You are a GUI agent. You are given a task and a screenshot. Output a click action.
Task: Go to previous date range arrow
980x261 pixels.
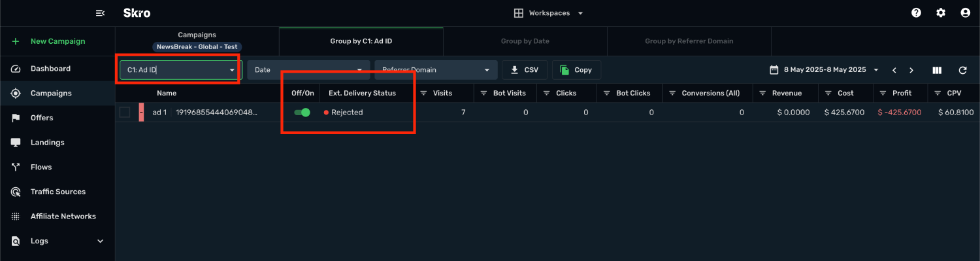tap(894, 70)
